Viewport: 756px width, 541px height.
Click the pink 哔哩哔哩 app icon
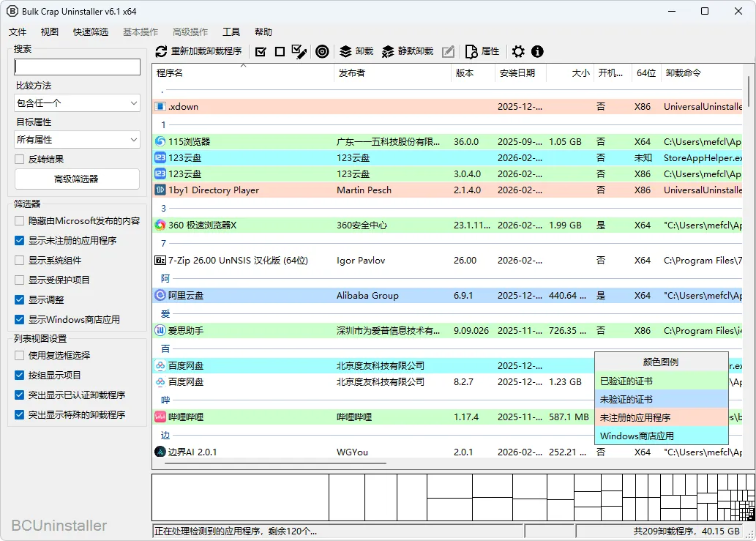pos(160,417)
